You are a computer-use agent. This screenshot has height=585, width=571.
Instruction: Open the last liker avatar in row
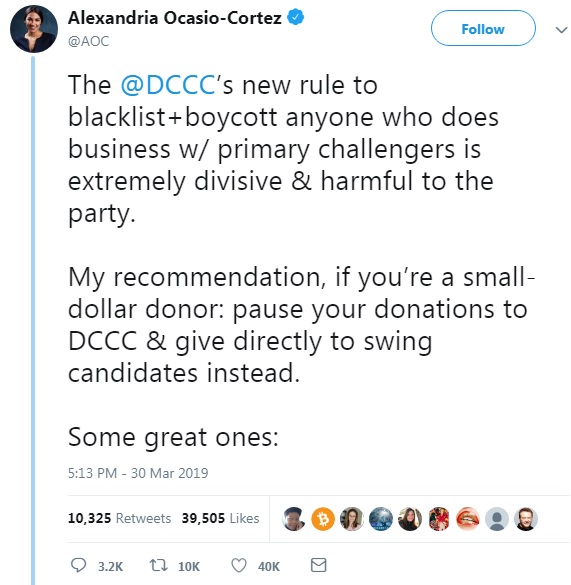pos(526,519)
